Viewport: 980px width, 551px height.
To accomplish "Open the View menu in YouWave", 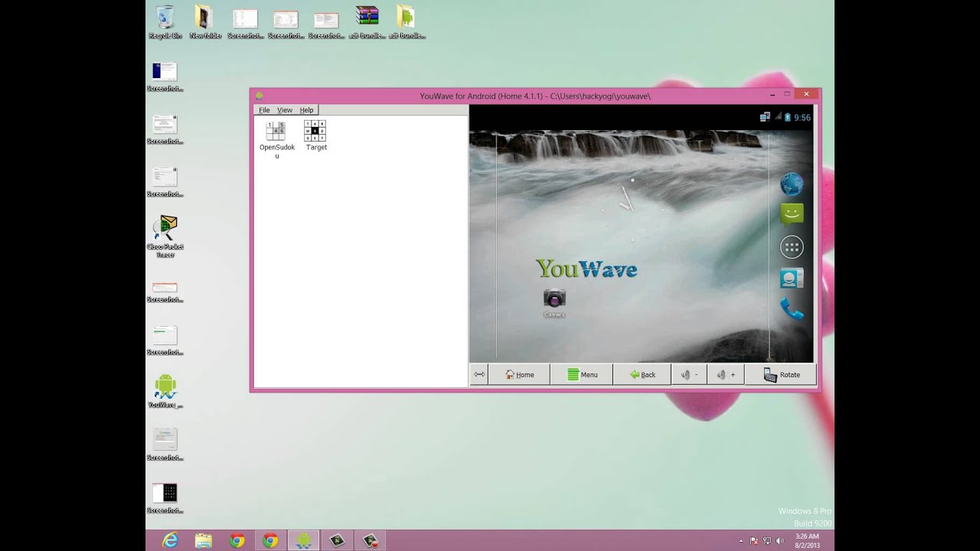I will [x=285, y=110].
